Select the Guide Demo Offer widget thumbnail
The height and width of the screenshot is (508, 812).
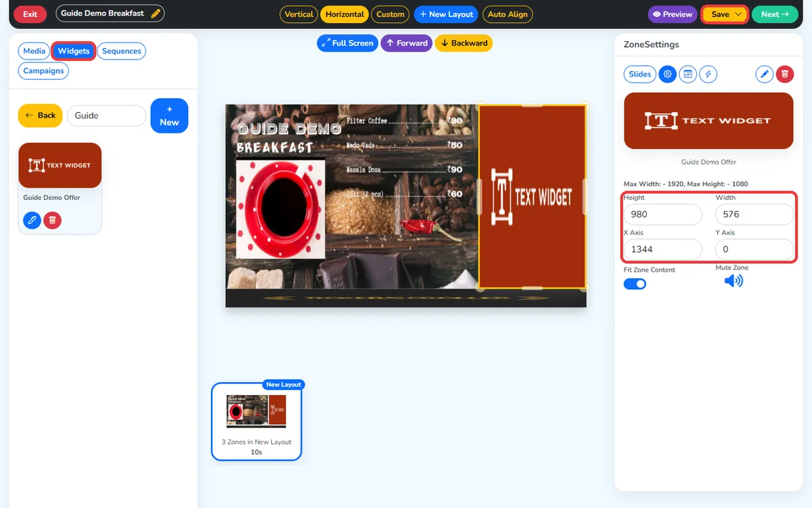[60, 165]
